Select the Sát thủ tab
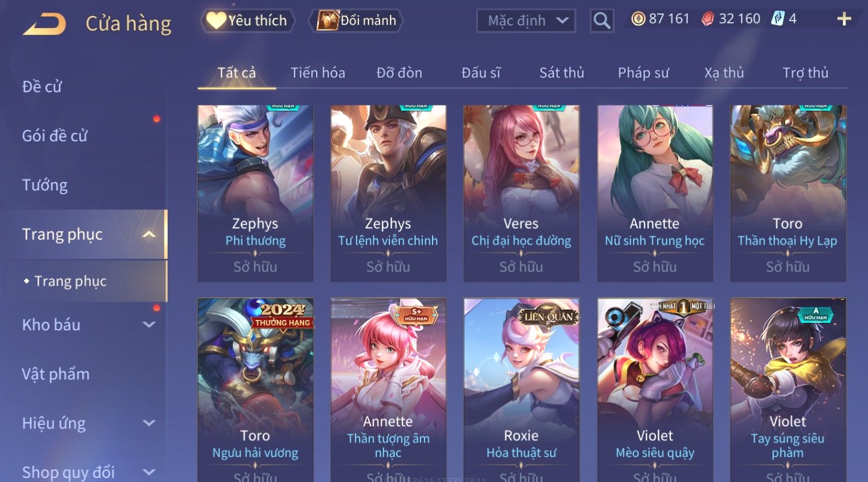This screenshot has height=482, width=868. click(562, 73)
